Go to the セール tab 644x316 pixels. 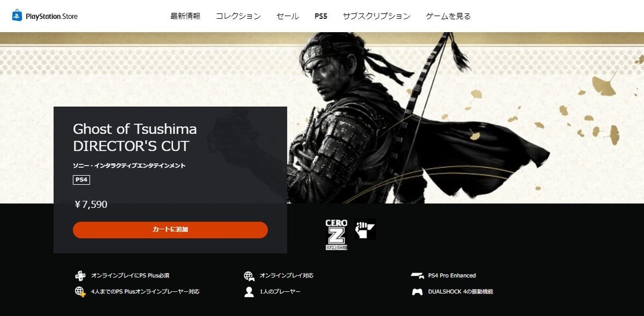pos(288,16)
